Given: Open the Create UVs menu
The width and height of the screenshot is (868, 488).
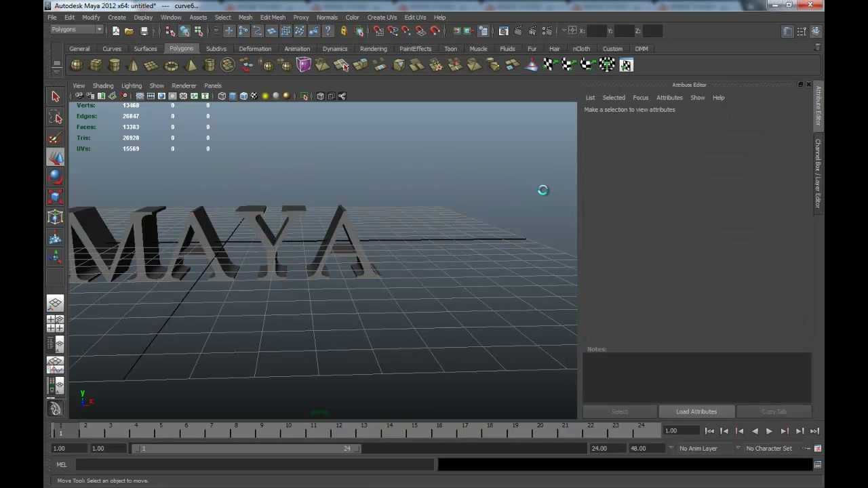Looking at the screenshot, I should (x=382, y=17).
